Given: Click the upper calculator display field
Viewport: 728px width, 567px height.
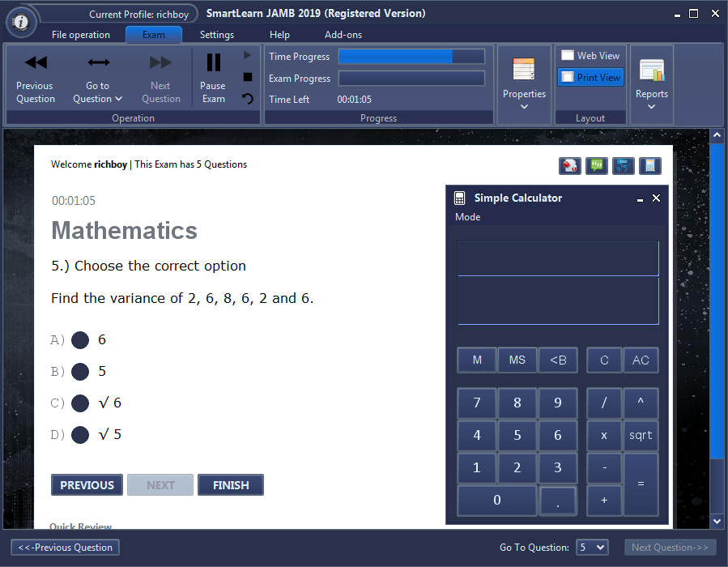Looking at the screenshot, I should pyautogui.click(x=558, y=258).
